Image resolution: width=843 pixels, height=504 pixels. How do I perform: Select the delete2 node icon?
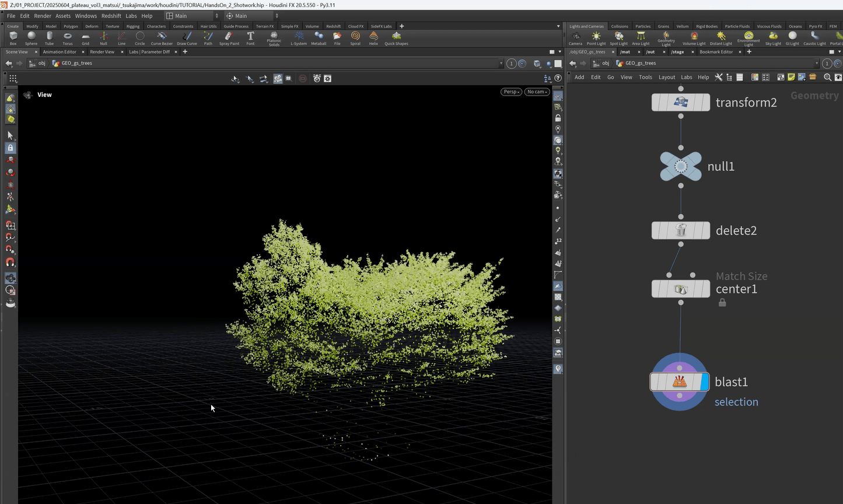tap(681, 230)
